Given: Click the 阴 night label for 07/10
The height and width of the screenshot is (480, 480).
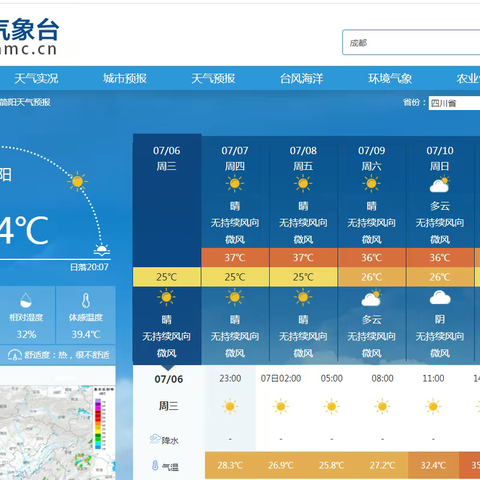Looking at the screenshot, I should point(440,319).
